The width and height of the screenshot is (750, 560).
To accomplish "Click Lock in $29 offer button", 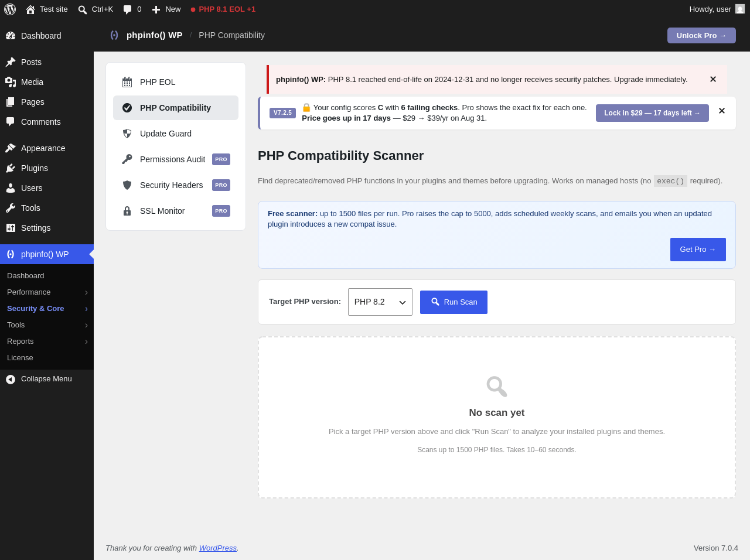I will tap(652, 113).
